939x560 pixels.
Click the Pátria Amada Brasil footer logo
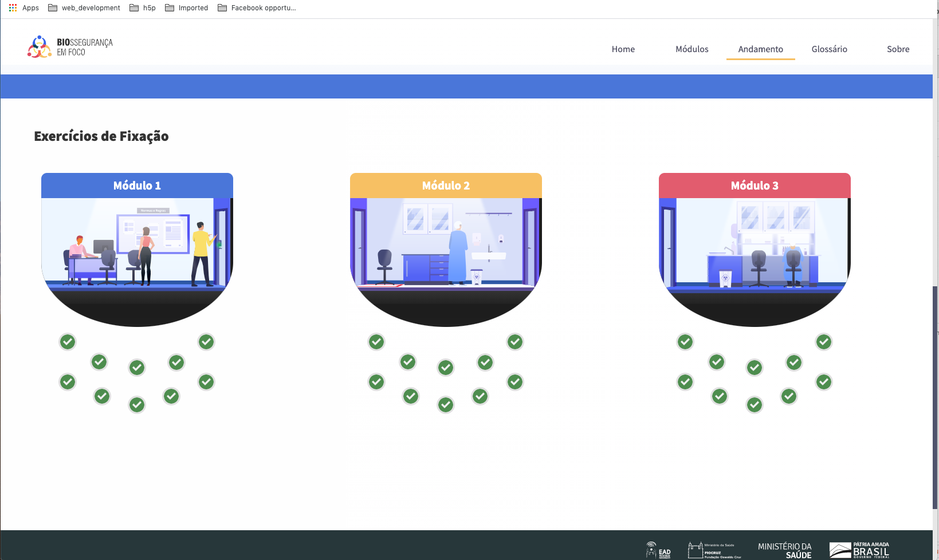click(859, 550)
